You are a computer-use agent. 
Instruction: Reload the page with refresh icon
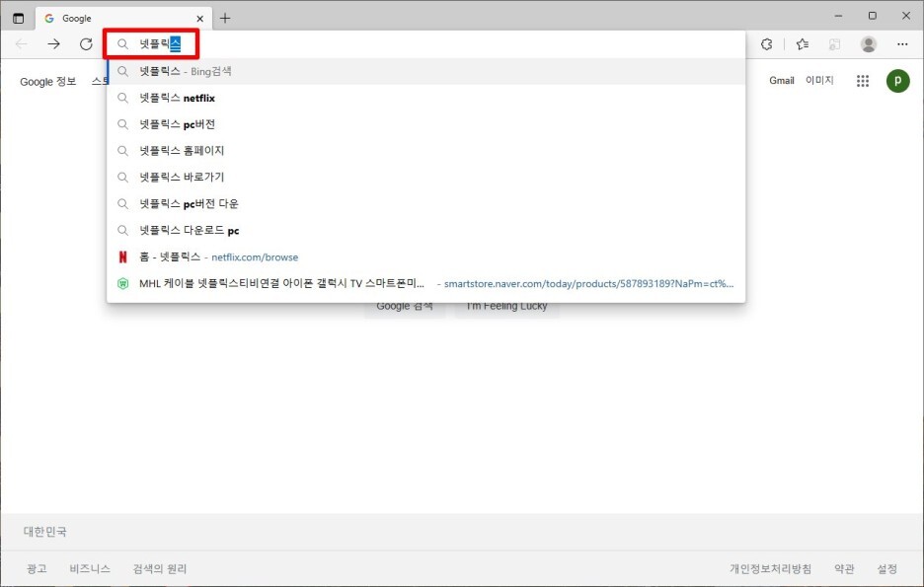[86, 44]
